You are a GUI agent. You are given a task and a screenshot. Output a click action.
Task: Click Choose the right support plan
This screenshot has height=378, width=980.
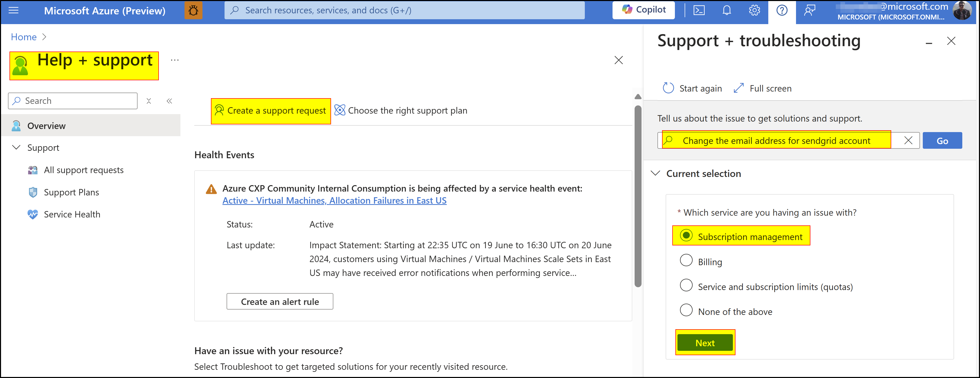tap(401, 111)
